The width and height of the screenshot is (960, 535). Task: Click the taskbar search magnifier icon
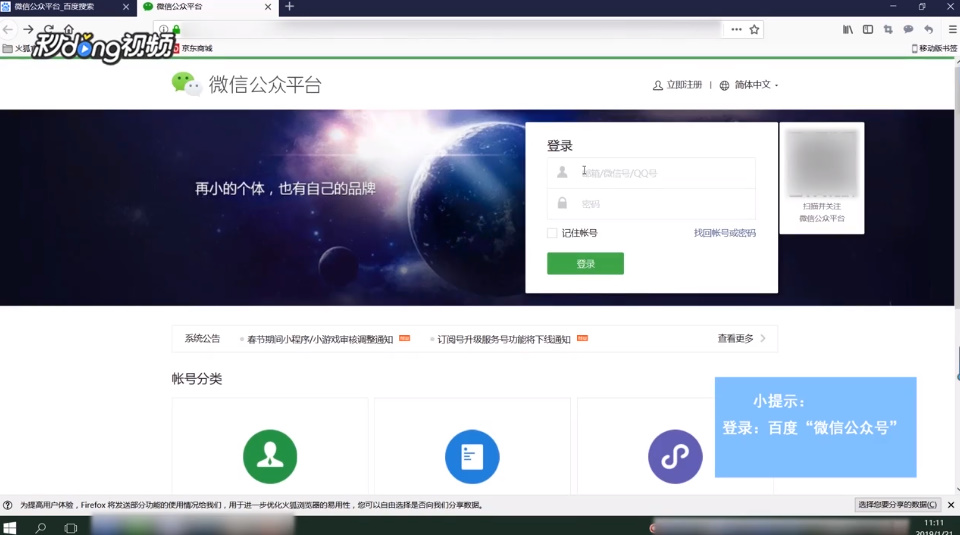[x=40, y=528]
